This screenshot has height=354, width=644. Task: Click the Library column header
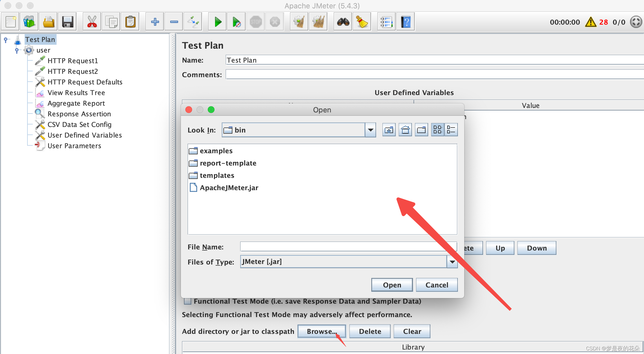[413, 347]
